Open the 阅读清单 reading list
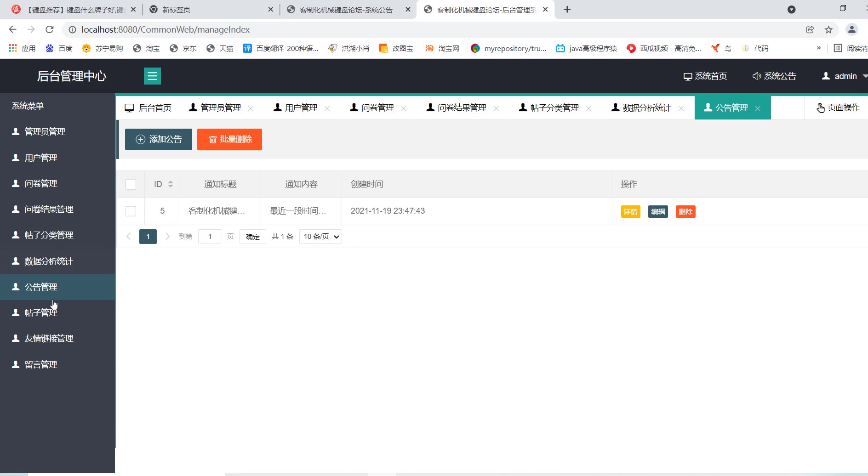This screenshot has height=476, width=868. (x=851, y=48)
